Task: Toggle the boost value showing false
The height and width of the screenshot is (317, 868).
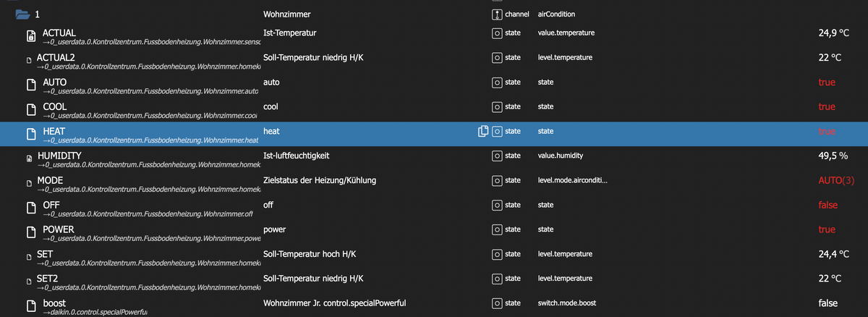Action: [x=827, y=303]
